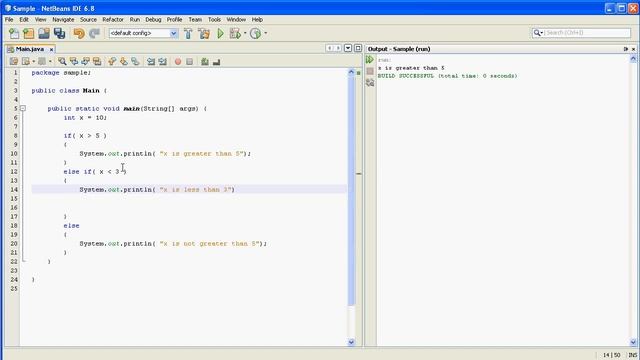Click the 'int x = 10;' code line

pyautogui.click(x=85, y=118)
